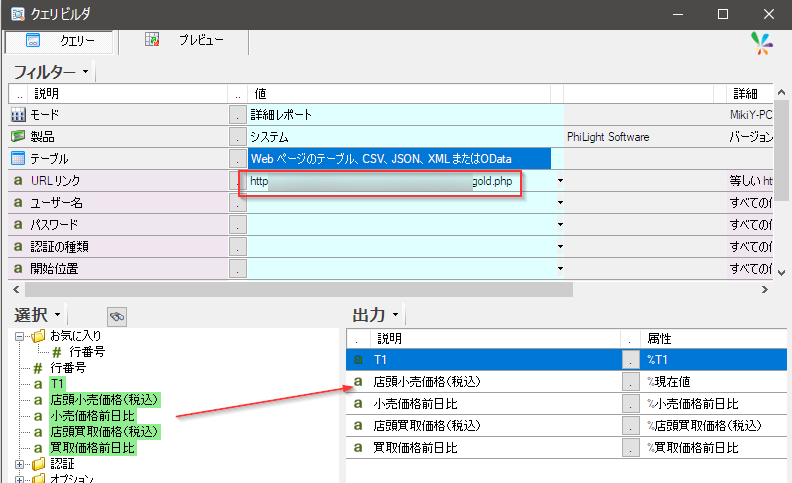Switch to the クエリー tab
The width and height of the screenshot is (792, 483).
59,41
